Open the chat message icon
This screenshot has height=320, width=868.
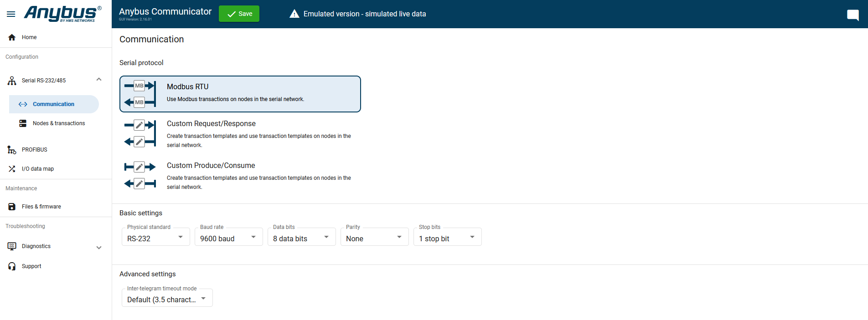[852, 15]
